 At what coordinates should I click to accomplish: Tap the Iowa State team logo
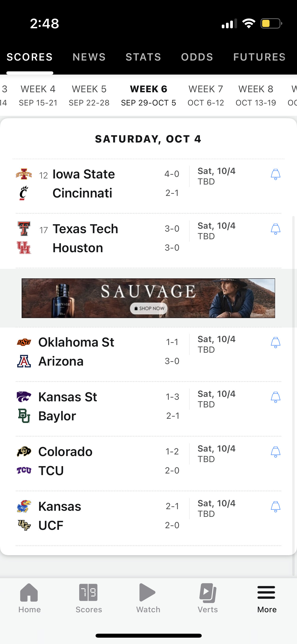point(24,174)
